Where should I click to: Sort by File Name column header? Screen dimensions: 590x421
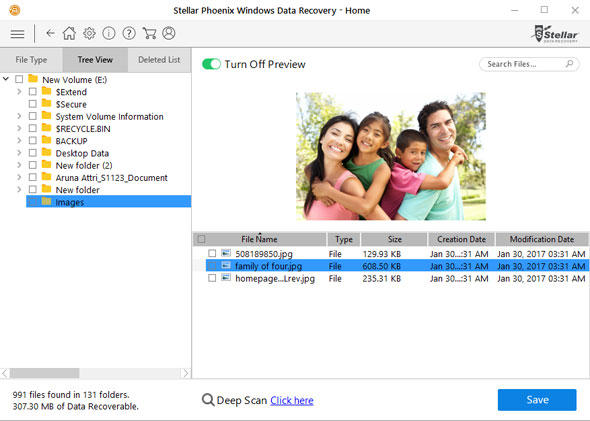[259, 239]
